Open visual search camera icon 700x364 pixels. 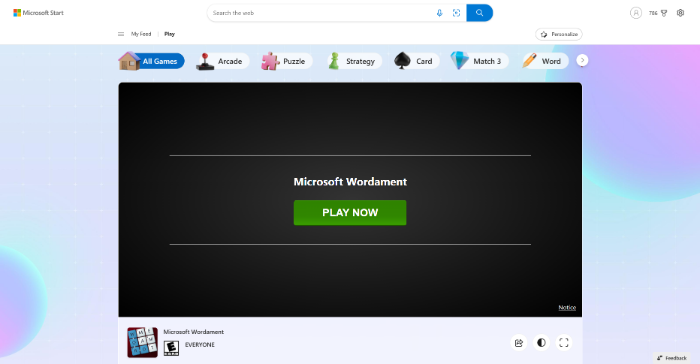[x=456, y=13]
